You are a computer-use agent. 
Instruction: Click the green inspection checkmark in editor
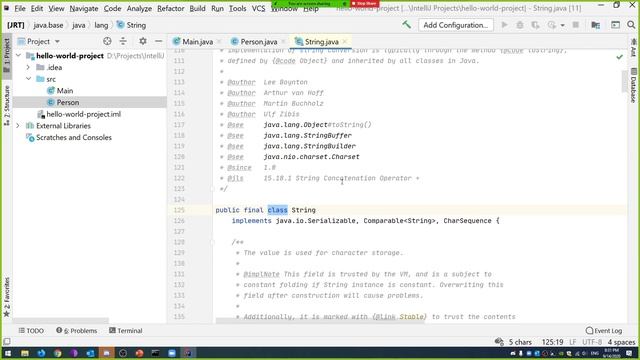coord(619,57)
